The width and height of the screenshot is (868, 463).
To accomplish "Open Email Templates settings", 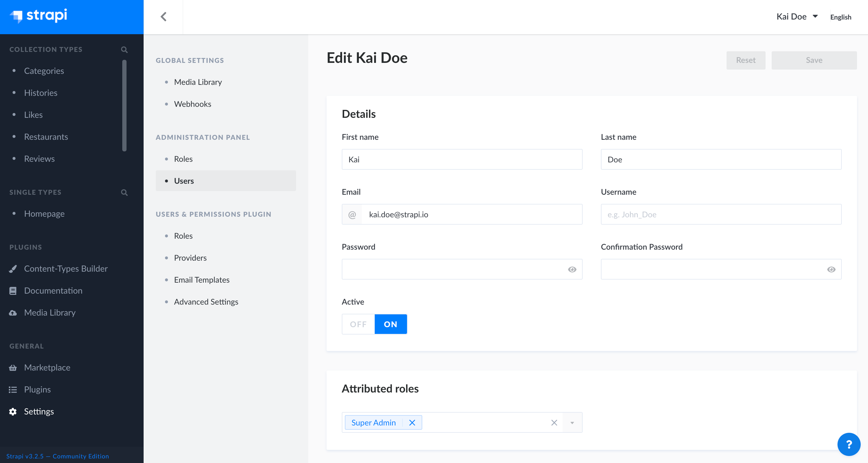I will coord(201,280).
